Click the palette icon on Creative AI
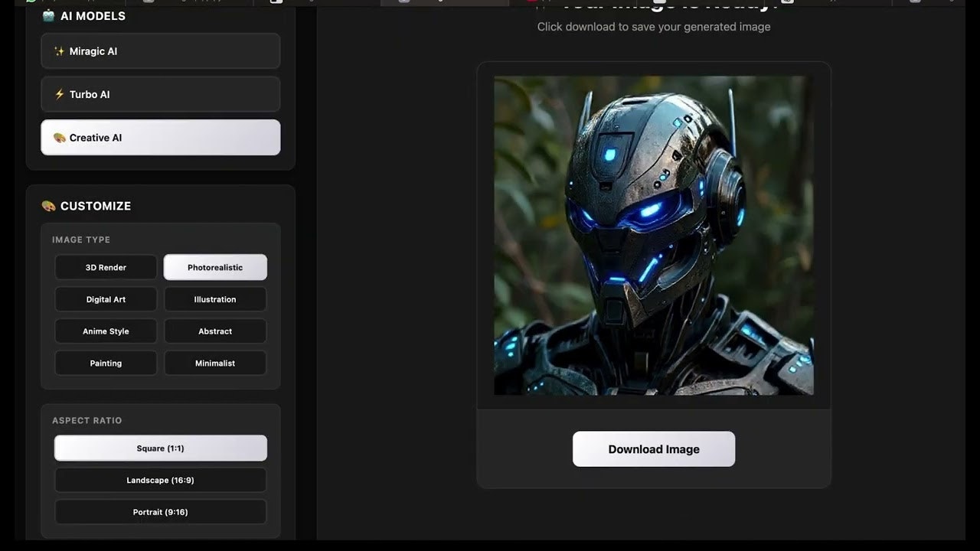 click(x=59, y=138)
